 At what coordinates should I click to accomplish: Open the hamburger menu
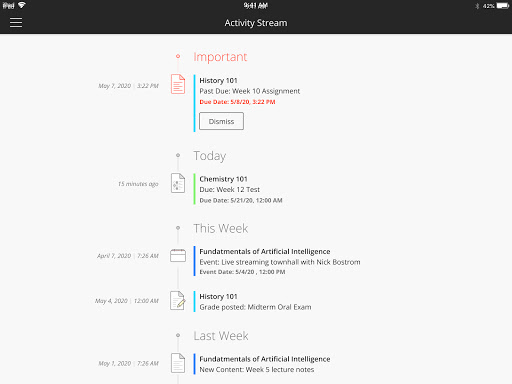tap(16, 23)
